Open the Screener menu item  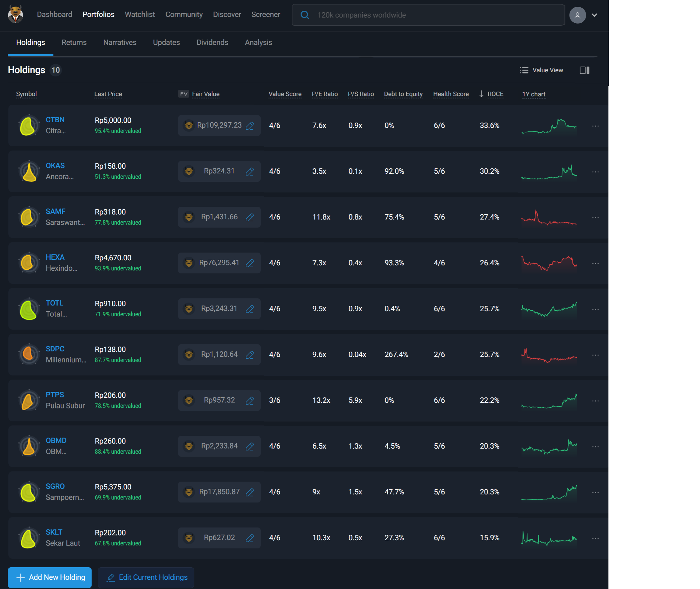pos(266,14)
